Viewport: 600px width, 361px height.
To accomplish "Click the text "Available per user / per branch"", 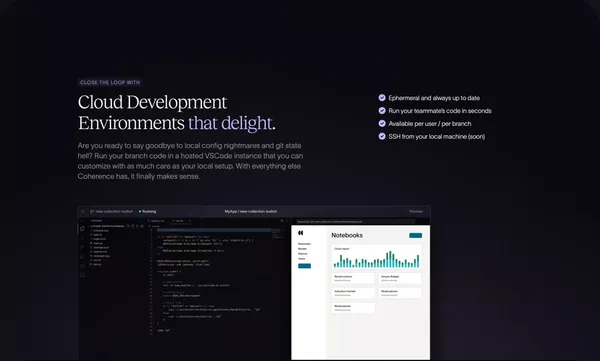I will pyautogui.click(x=430, y=124).
